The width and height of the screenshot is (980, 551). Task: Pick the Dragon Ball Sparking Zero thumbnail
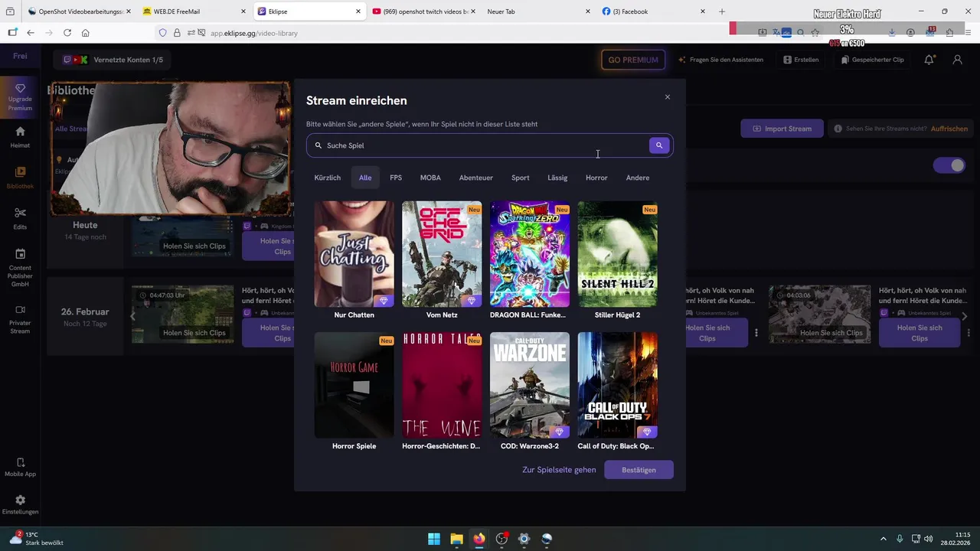click(x=530, y=254)
